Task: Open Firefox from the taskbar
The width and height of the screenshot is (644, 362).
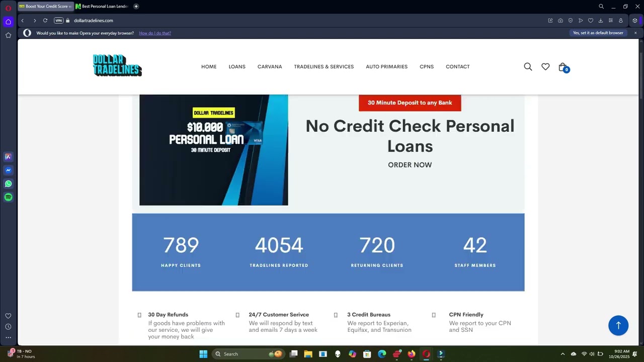Action: click(412, 354)
